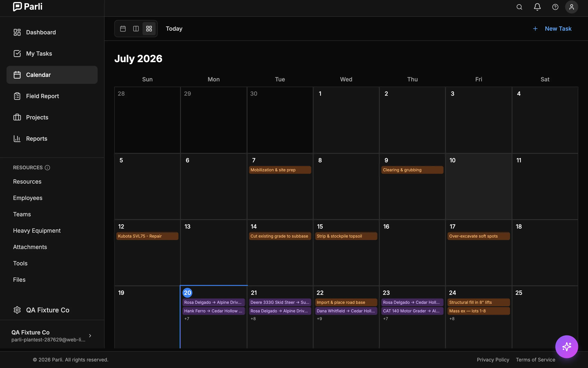Click the plus icon beside New Task

point(535,29)
